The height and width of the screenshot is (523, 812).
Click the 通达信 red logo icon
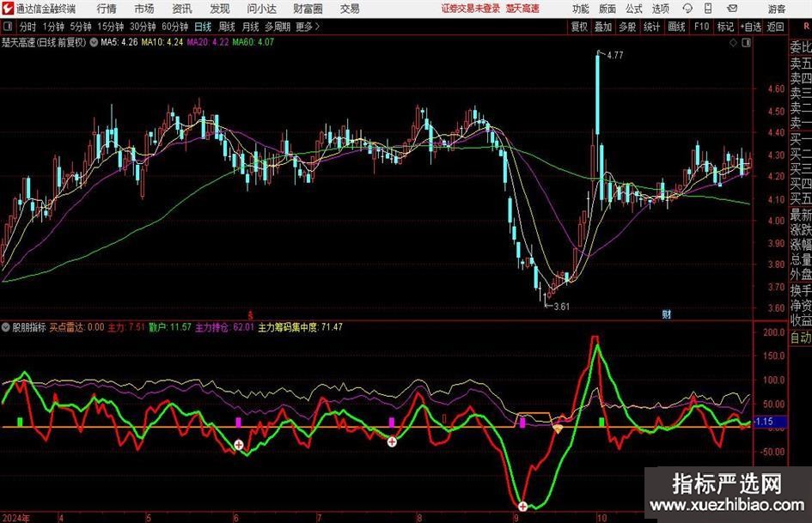coord(9,9)
